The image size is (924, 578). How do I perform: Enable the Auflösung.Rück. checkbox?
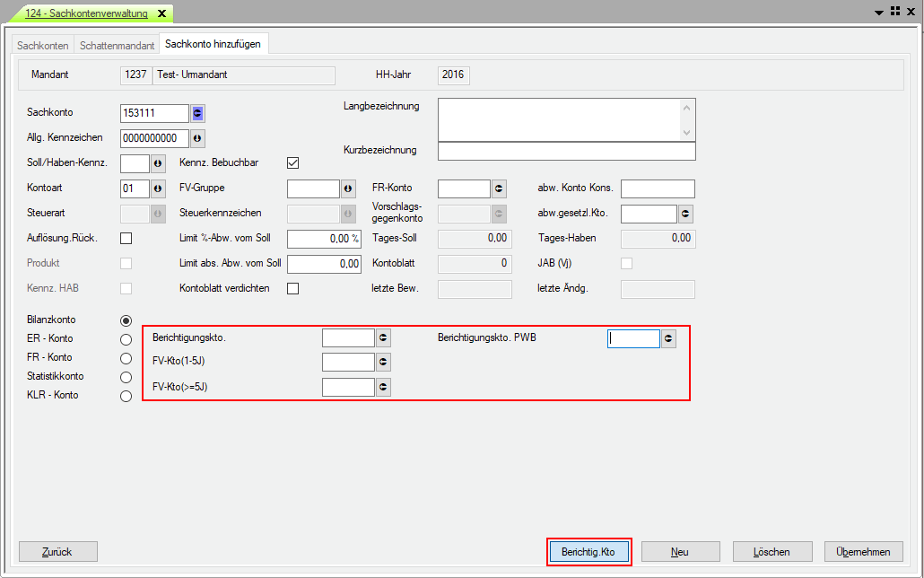click(126, 239)
